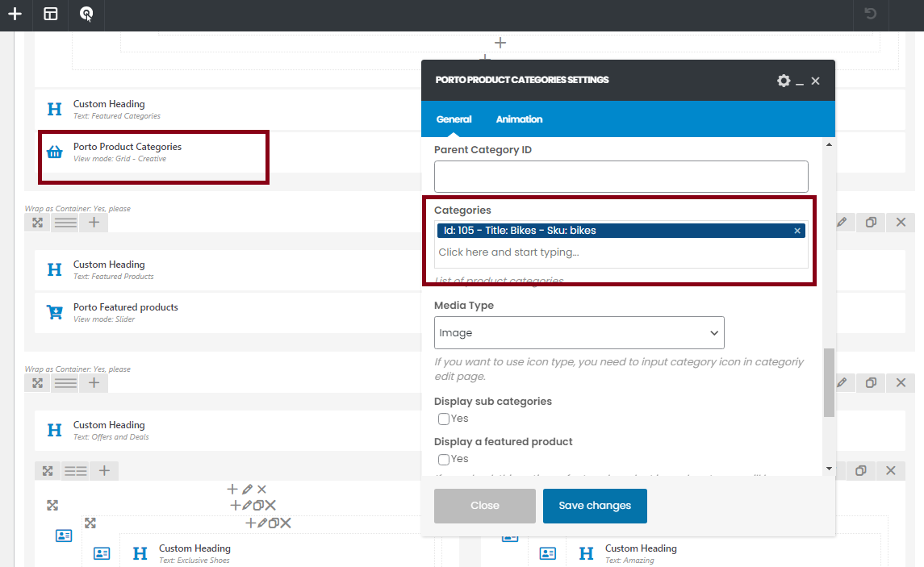Clone the Featured Products row
Image resolution: width=924 pixels, height=567 pixels.
tap(871, 222)
